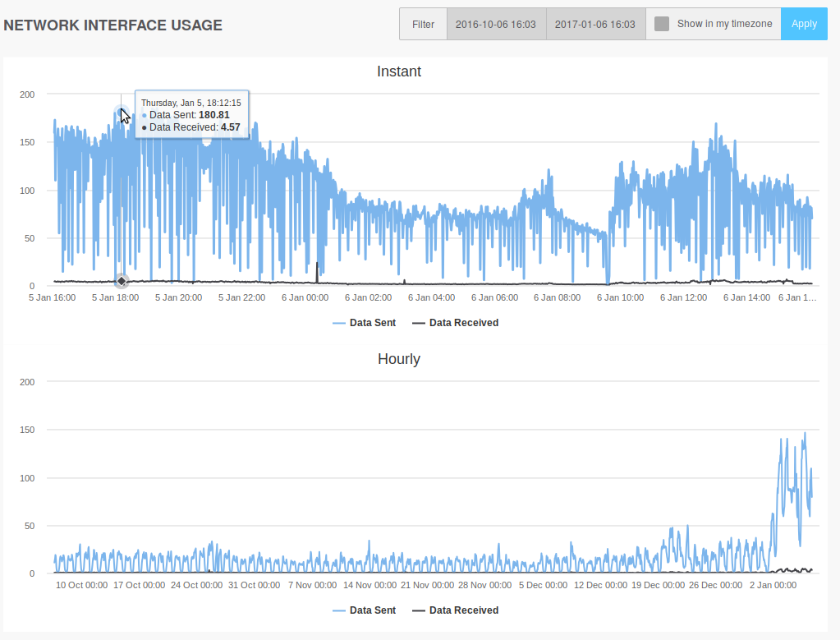Click the 5 Dec 00:00 axis label
Viewport: 840px width, 640px height.
pyautogui.click(x=543, y=585)
